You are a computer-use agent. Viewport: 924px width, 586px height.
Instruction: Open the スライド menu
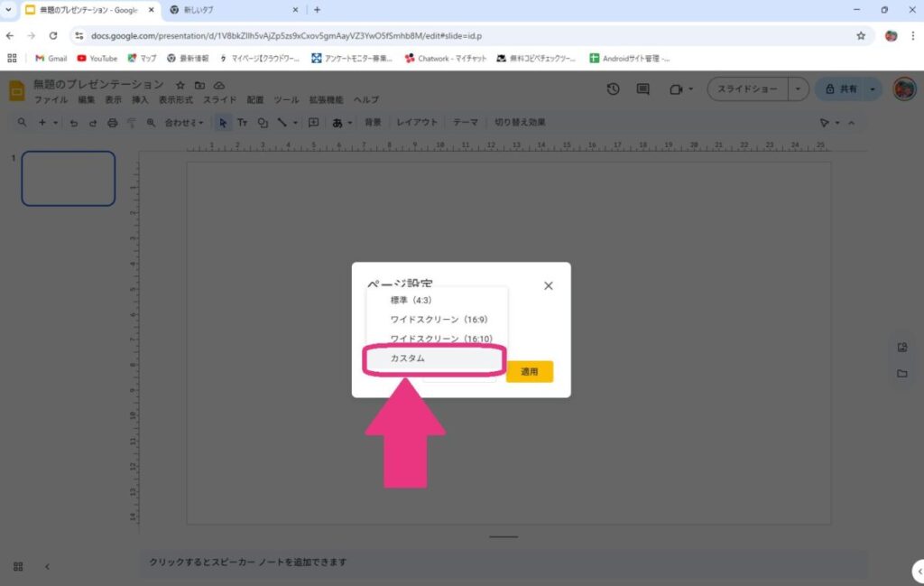220,99
